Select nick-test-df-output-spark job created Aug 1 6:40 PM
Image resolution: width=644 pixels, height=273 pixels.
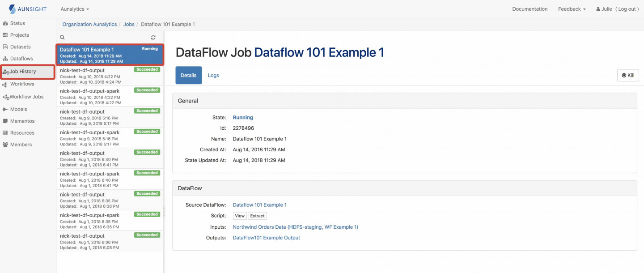pyautogui.click(x=110, y=179)
